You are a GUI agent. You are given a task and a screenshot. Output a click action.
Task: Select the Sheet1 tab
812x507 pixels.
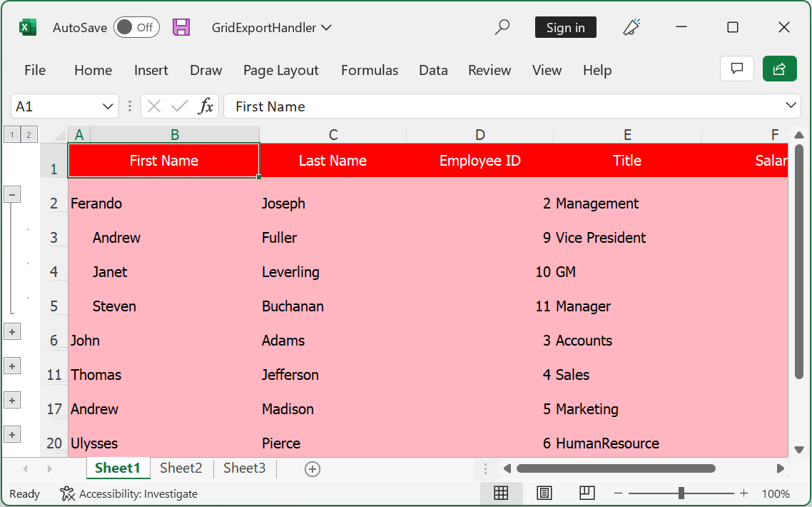pos(118,468)
